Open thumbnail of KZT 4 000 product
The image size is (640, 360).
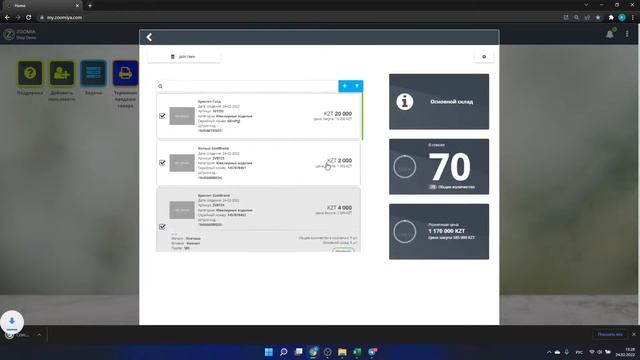182,210
